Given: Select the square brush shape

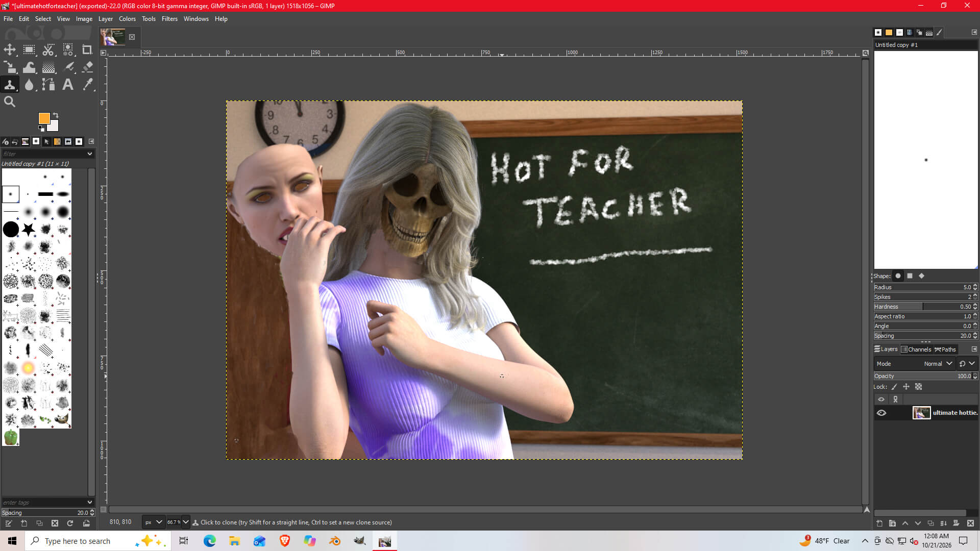Looking at the screenshot, I should coord(910,276).
